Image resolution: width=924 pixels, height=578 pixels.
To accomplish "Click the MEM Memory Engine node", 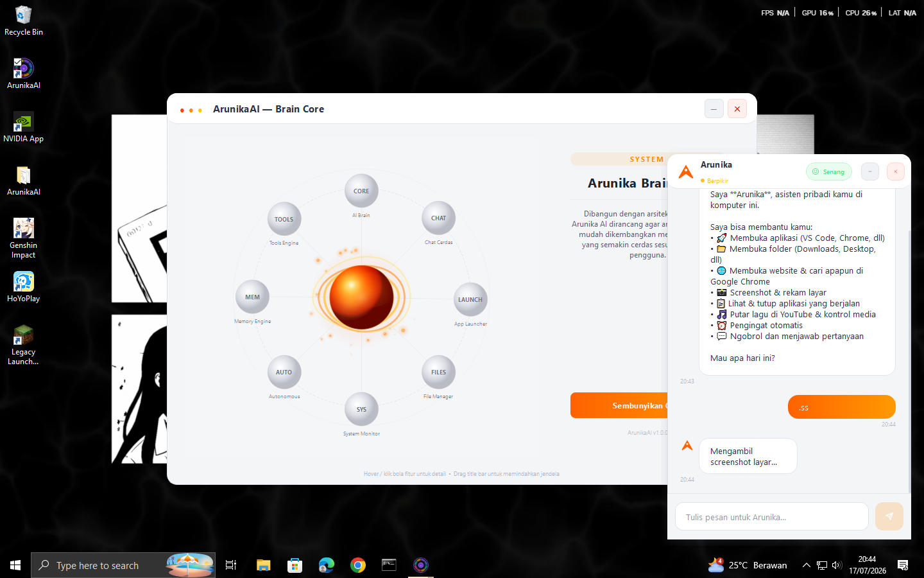I will point(252,297).
